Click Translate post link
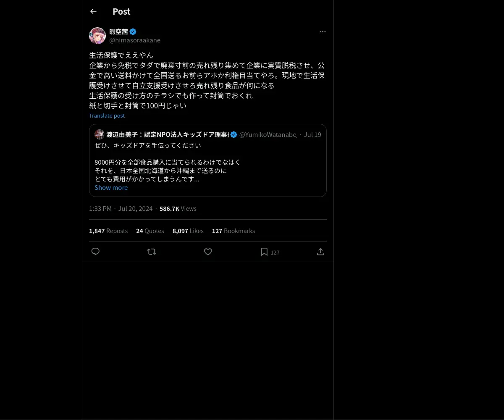504x420 pixels. tap(107, 115)
